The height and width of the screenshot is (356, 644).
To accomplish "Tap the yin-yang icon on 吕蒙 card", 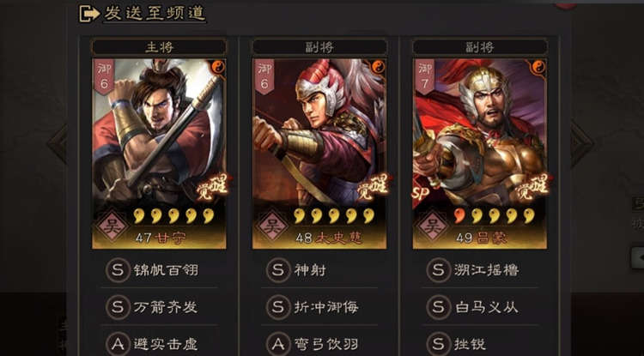I will pyautogui.click(x=538, y=67).
